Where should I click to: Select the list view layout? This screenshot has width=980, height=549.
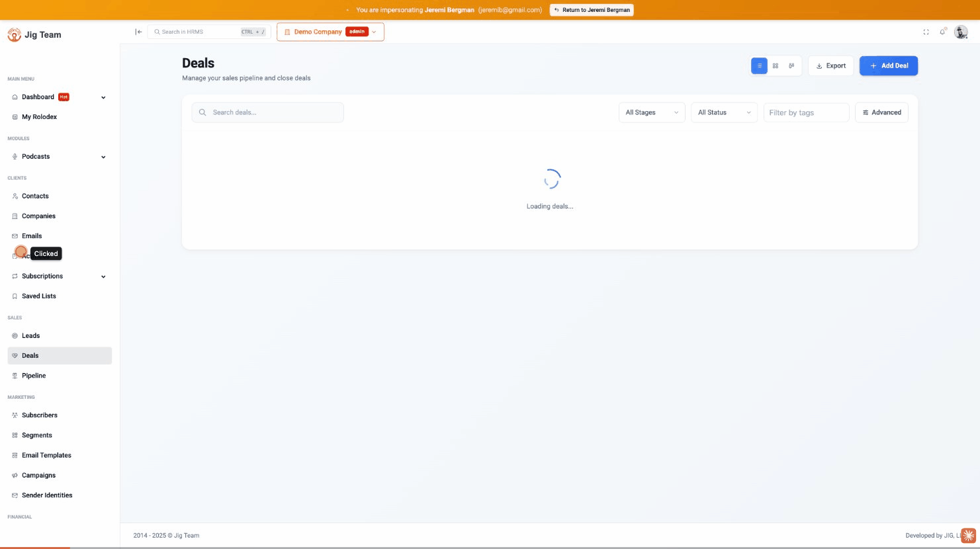pyautogui.click(x=759, y=65)
